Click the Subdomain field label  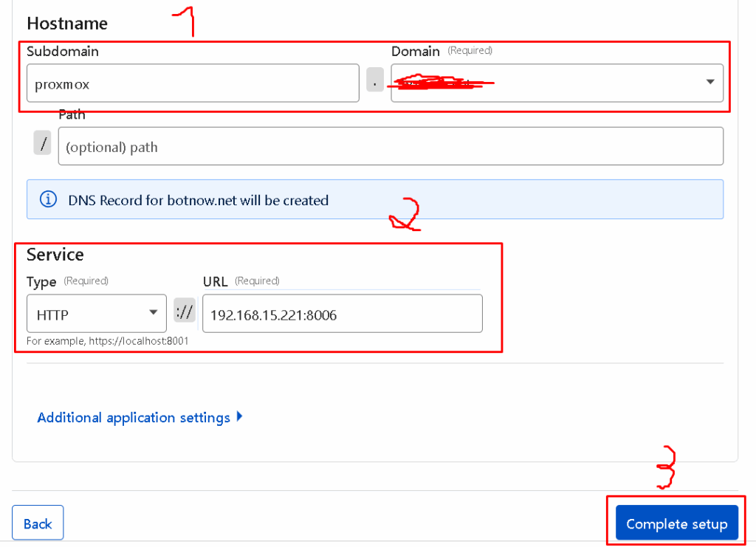click(63, 52)
